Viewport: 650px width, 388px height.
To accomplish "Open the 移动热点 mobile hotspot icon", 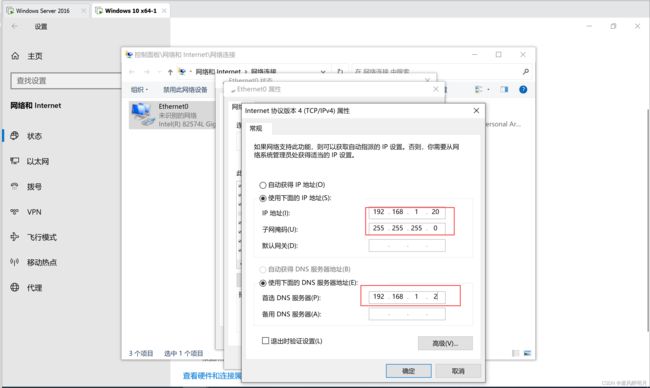I will [x=15, y=262].
